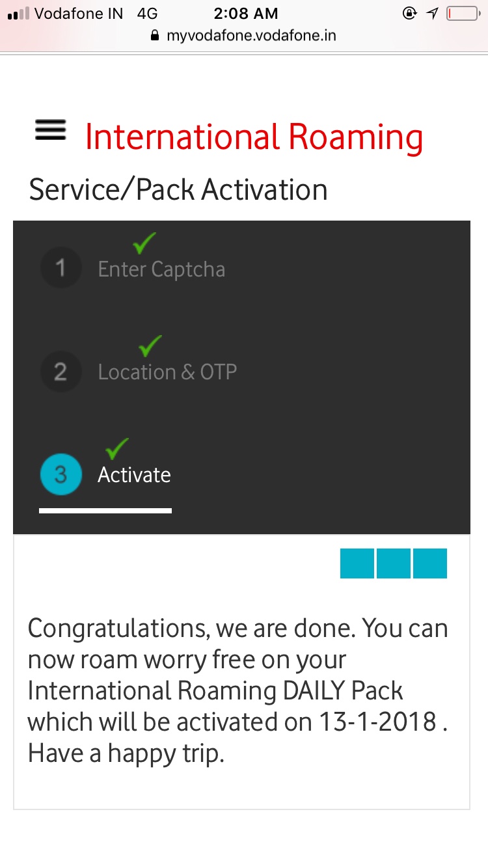Click the step 2 number circle
This screenshot has height=868, width=488.
coord(61,372)
